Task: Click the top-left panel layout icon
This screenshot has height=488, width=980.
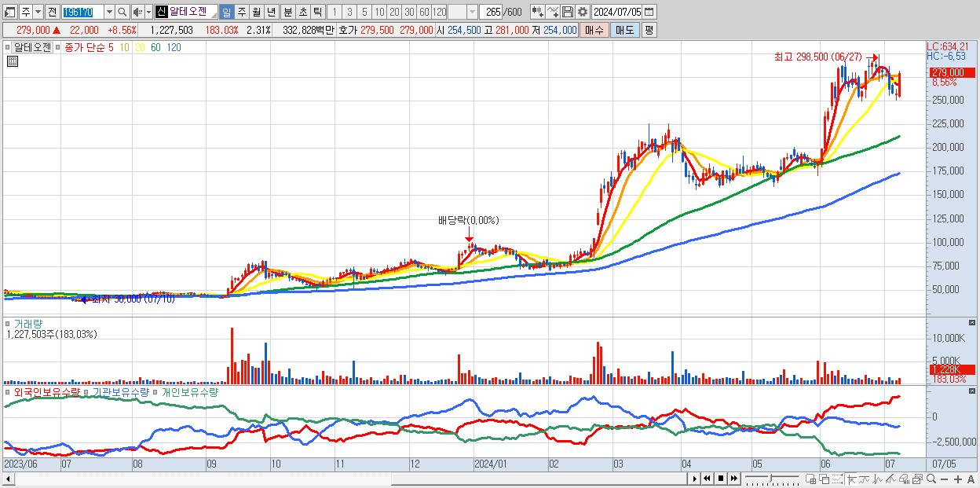Action: click(x=9, y=12)
